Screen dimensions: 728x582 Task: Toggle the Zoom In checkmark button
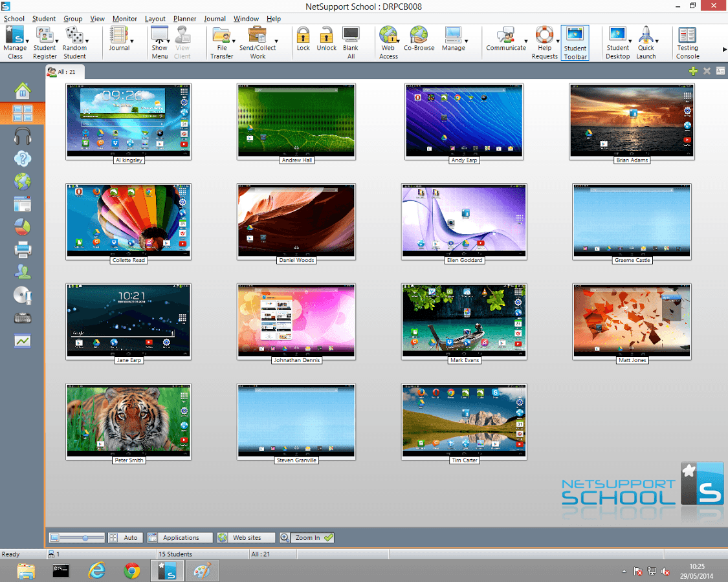tap(314, 537)
